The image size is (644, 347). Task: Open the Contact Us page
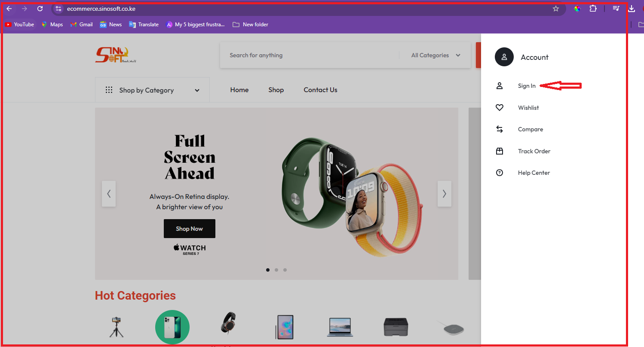coord(320,90)
